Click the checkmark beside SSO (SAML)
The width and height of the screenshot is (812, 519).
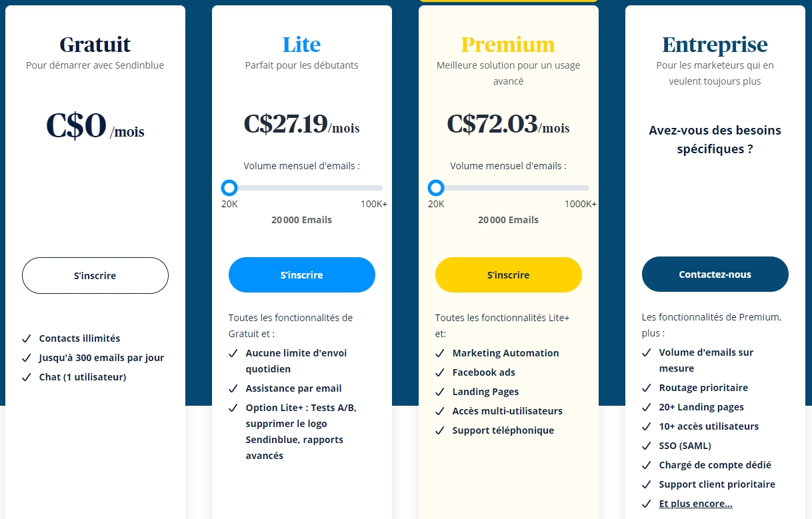[x=647, y=446]
